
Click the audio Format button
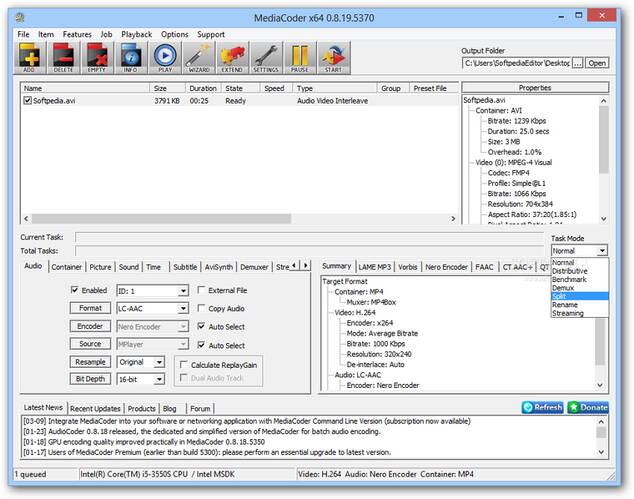point(90,308)
